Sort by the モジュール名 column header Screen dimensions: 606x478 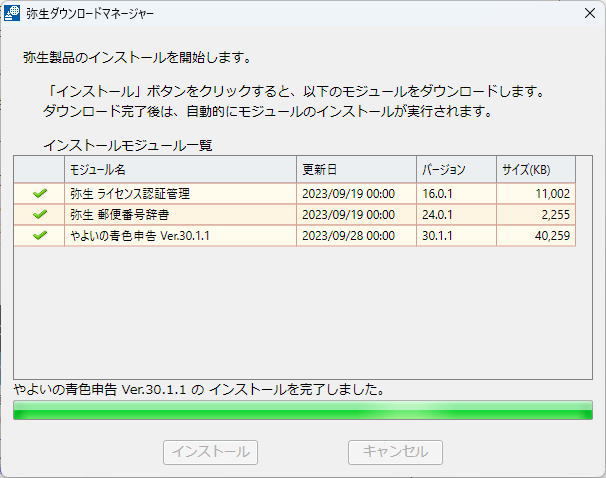point(180,169)
